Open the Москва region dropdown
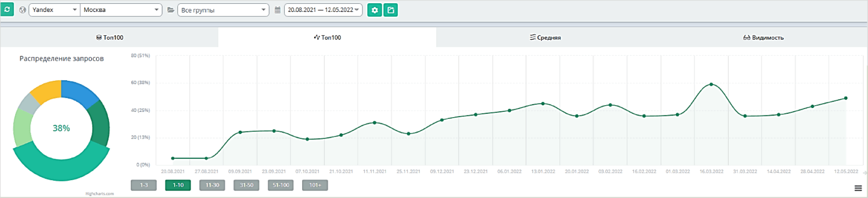This screenshot has height=198, width=868. click(122, 10)
